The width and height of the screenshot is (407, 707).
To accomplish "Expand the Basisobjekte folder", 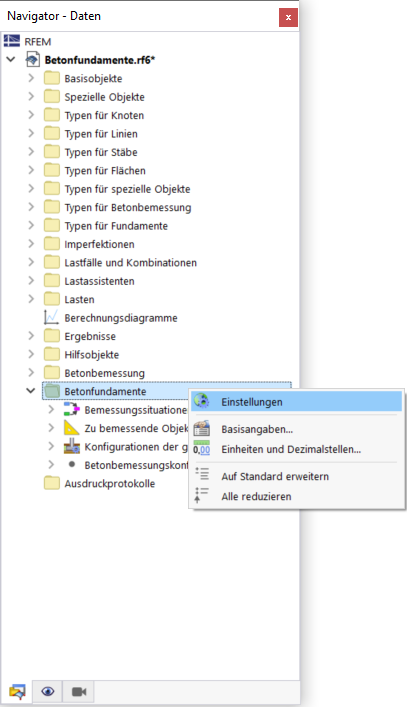I will pyautogui.click(x=31, y=78).
